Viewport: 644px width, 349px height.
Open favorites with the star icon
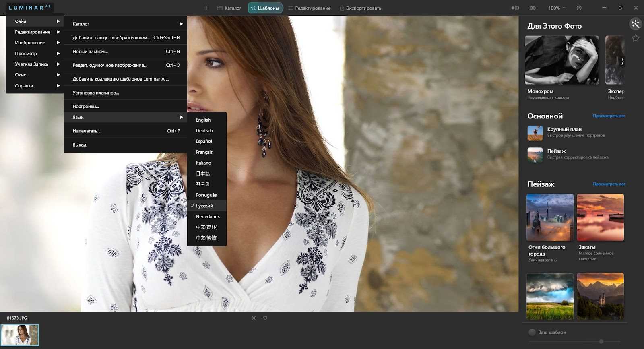coord(635,38)
